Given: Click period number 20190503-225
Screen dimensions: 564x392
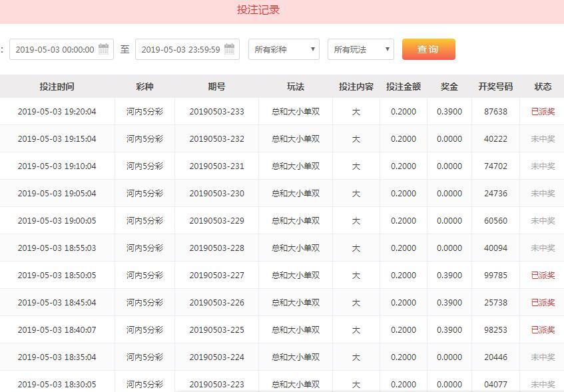Looking at the screenshot, I should 216,330.
